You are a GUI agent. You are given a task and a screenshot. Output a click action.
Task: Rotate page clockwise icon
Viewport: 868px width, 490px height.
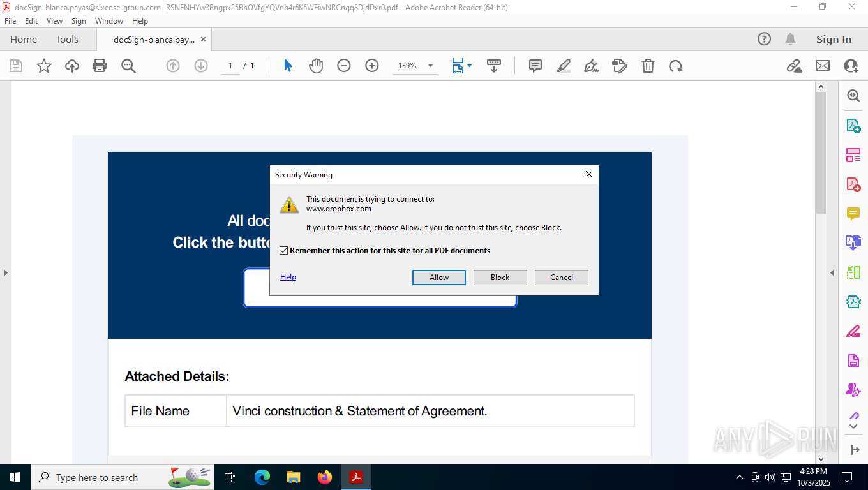pyautogui.click(x=676, y=66)
